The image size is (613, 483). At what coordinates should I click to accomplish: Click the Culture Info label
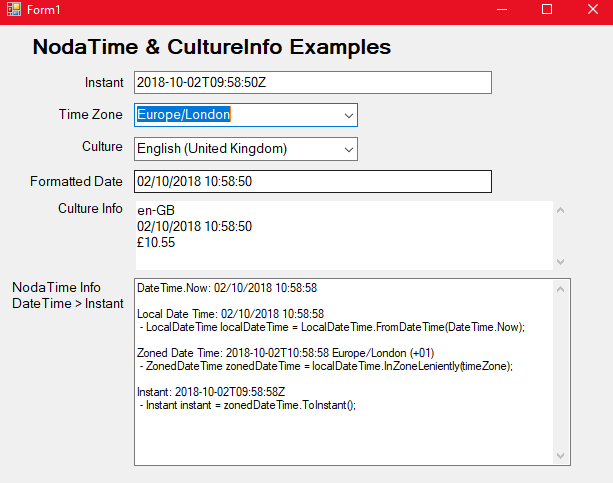90,208
